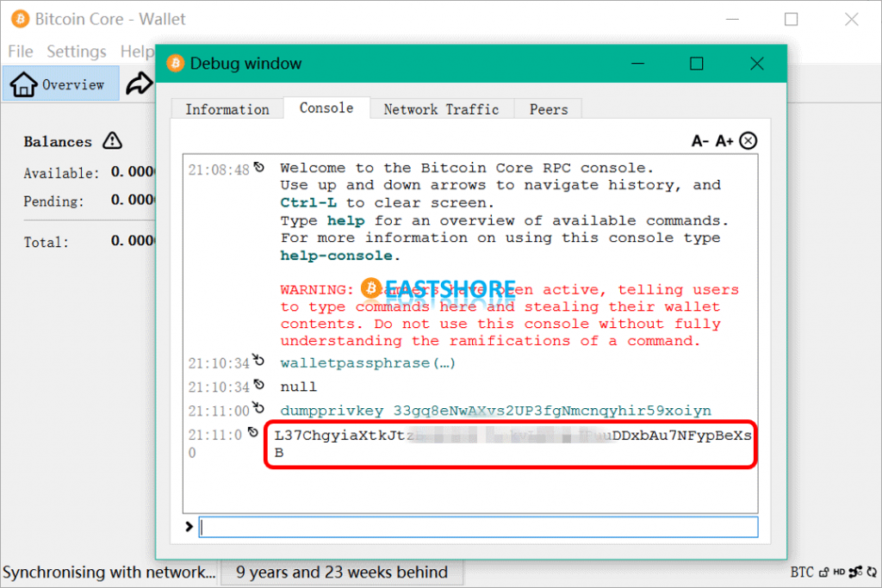The height and width of the screenshot is (588, 882).
Task: Click the '9 years and 23 weeks behind' progress bar
Action: (342, 573)
